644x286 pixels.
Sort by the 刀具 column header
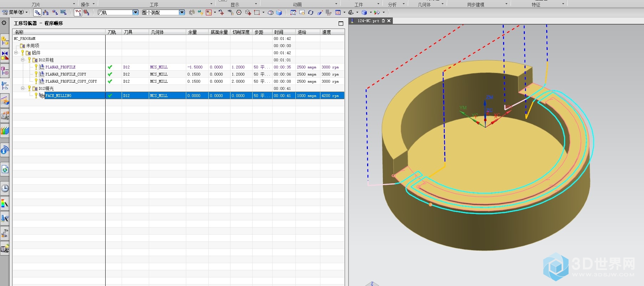click(135, 32)
